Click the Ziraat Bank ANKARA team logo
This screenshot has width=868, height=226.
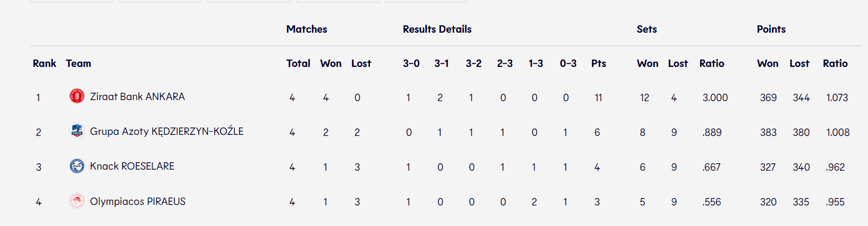77,96
